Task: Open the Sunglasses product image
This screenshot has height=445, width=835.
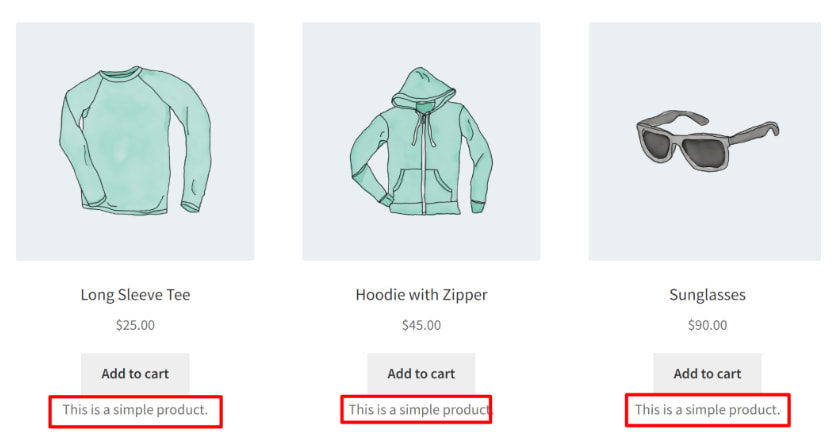Action: pos(705,142)
